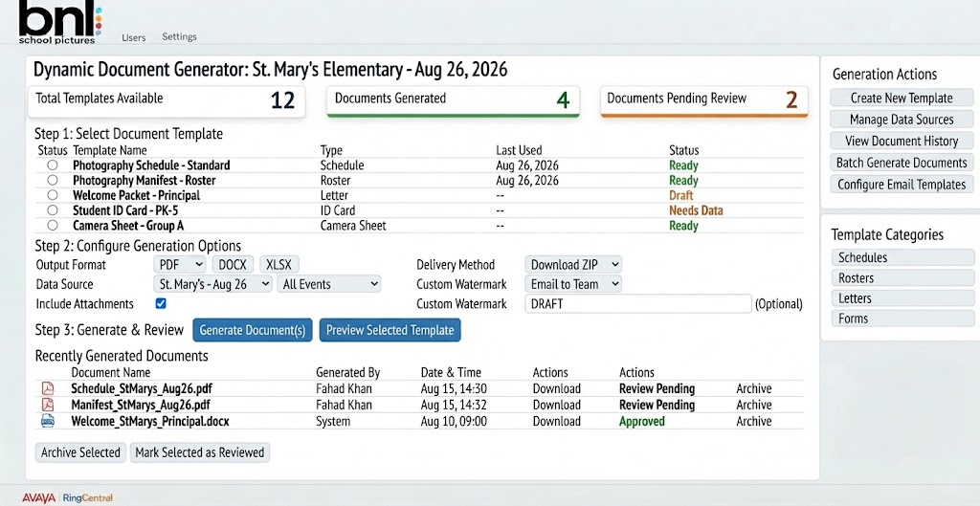The height and width of the screenshot is (506, 980).
Task: Click Configure Email Templates
Action: click(902, 185)
